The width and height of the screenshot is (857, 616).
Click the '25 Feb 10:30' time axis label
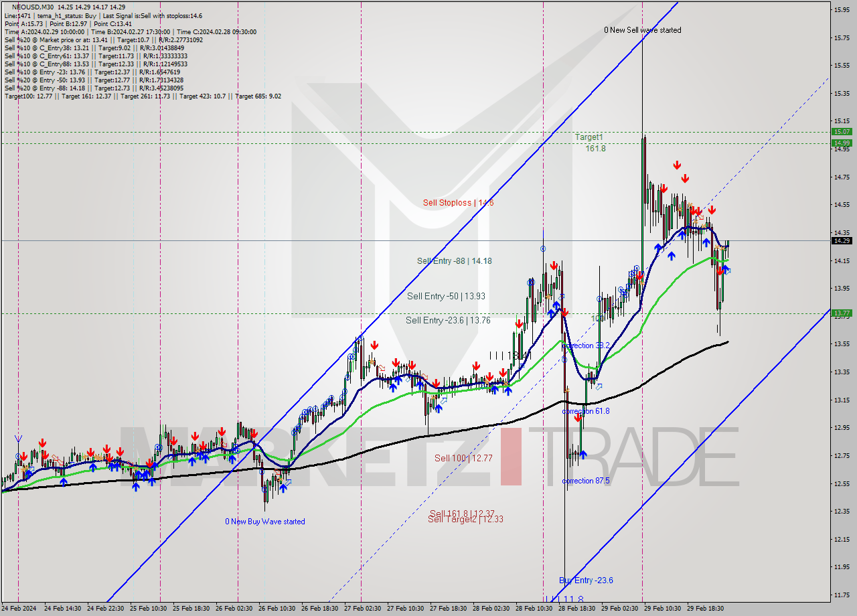click(x=149, y=609)
